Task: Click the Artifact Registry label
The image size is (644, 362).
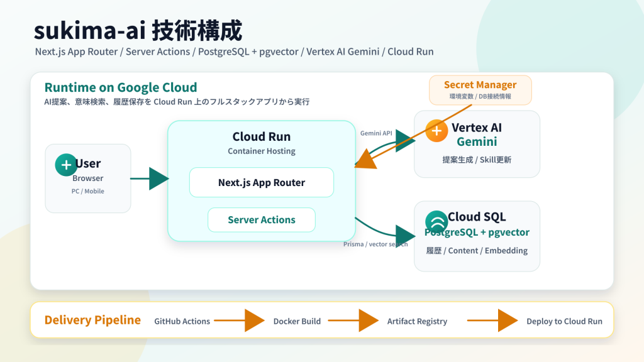Action: [x=417, y=321]
